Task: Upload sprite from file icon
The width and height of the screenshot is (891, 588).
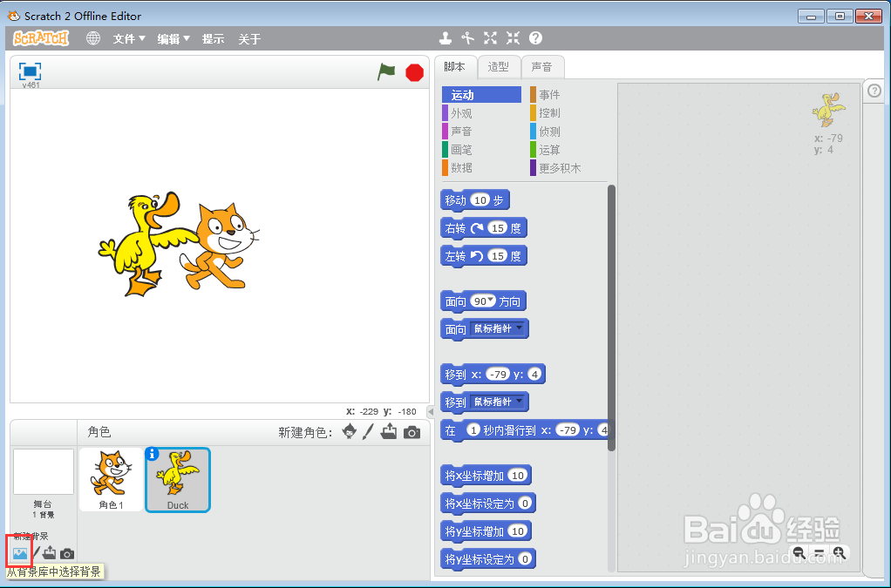Action: (x=389, y=432)
